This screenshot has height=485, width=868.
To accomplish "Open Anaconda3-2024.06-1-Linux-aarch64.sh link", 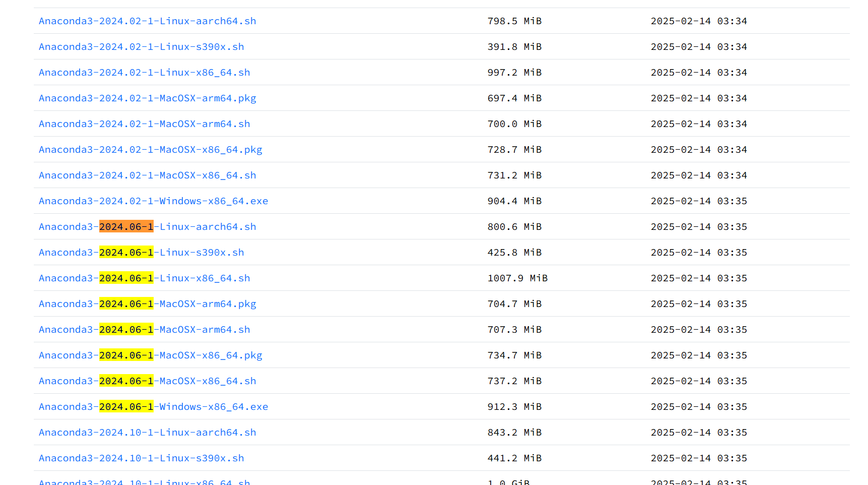I will coord(148,227).
